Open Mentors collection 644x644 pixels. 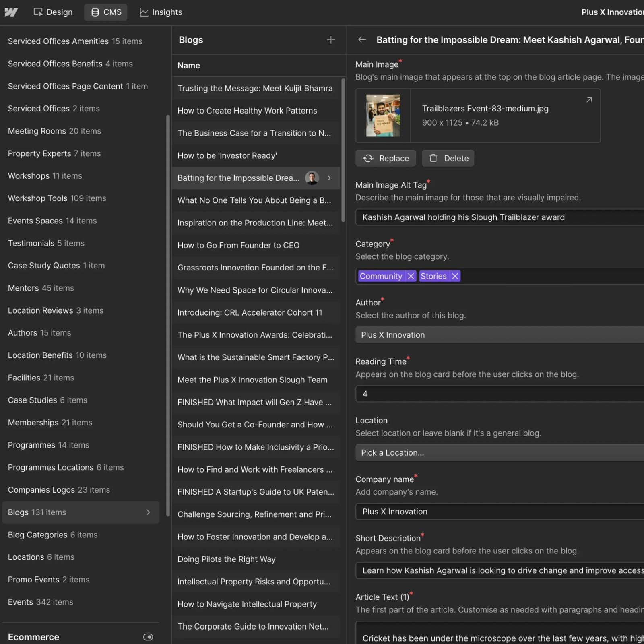[41, 288]
